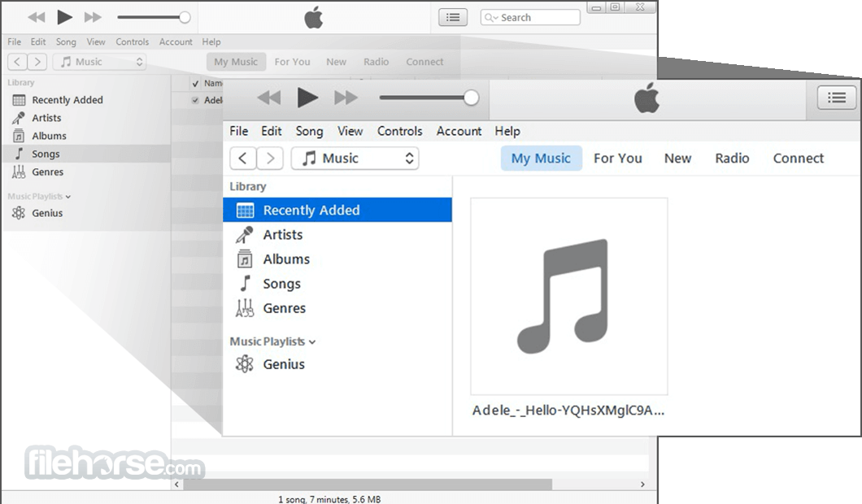Click the scroll right arrow of the horizontal scrollbar
The width and height of the screenshot is (862, 504).
pyautogui.click(x=642, y=484)
